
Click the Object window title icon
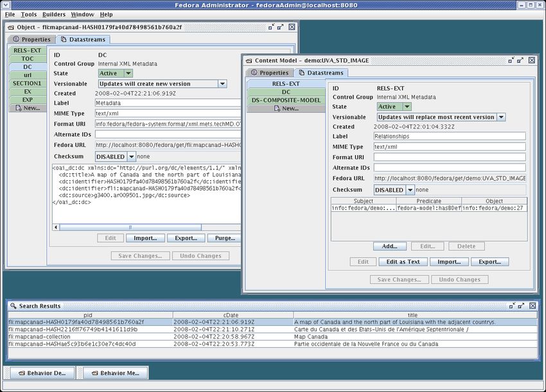pos(11,27)
